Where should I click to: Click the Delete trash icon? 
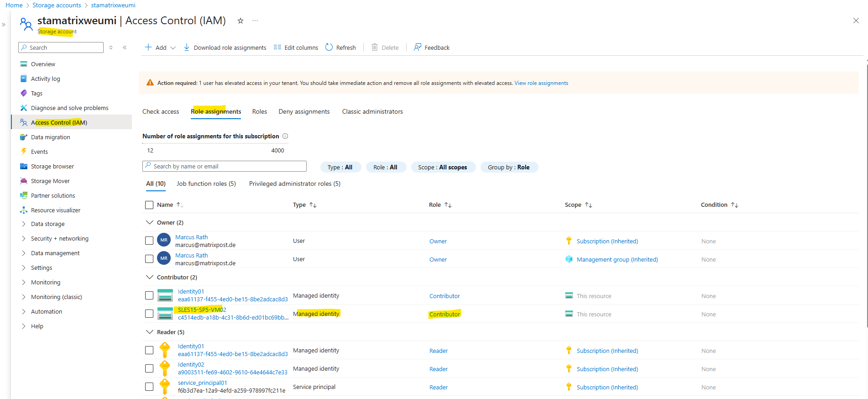click(375, 47)
